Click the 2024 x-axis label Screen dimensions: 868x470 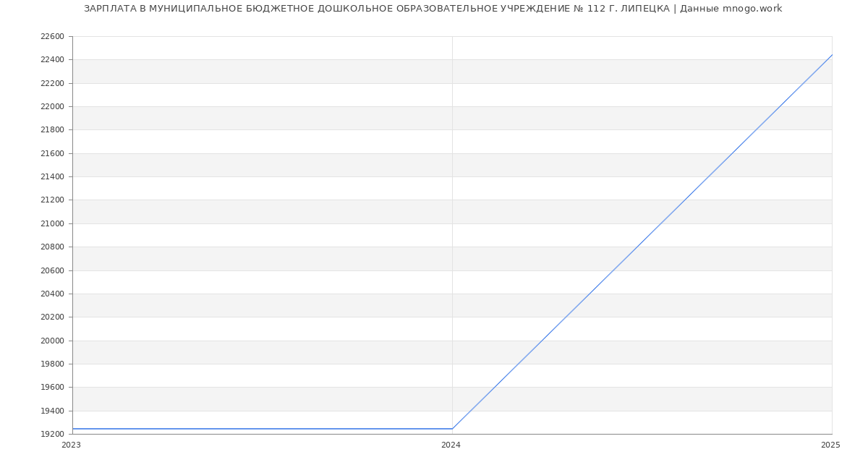click(x=451, y=445)
